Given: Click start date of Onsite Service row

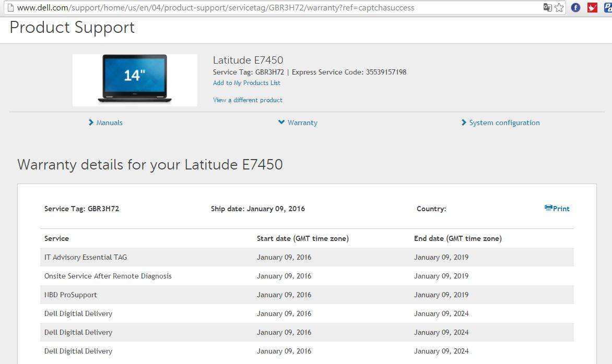Looking at the screenshot, I should pyautogui.click(x=284, y=276).
